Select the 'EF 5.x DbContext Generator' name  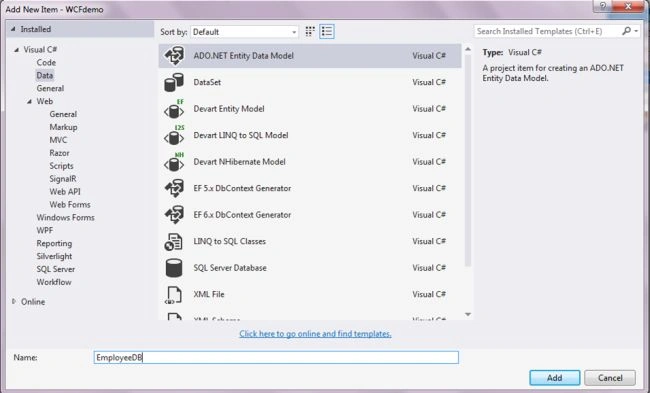pyautogui.click(x=242, y=188)
